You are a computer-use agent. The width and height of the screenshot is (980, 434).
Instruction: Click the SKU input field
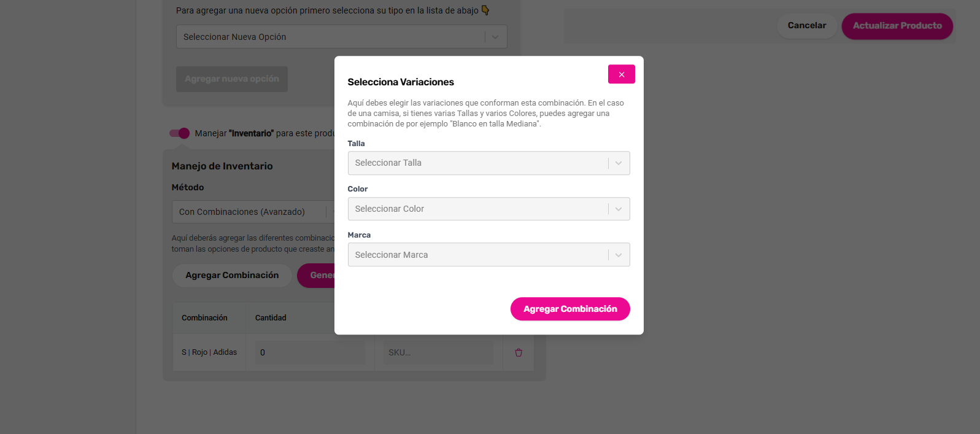pos(438,352)
